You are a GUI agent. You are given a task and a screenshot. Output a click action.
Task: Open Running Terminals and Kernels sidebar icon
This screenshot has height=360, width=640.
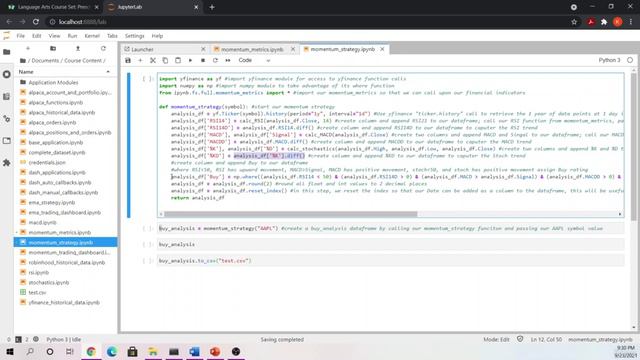coord(7,74)
